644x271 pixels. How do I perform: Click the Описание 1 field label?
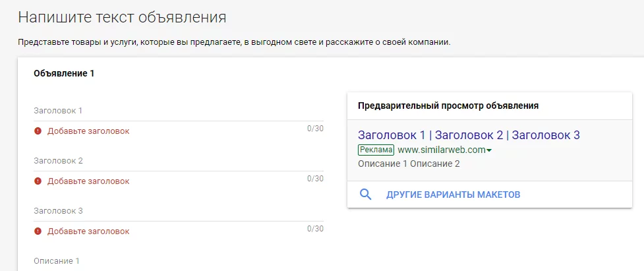(56, 260)
